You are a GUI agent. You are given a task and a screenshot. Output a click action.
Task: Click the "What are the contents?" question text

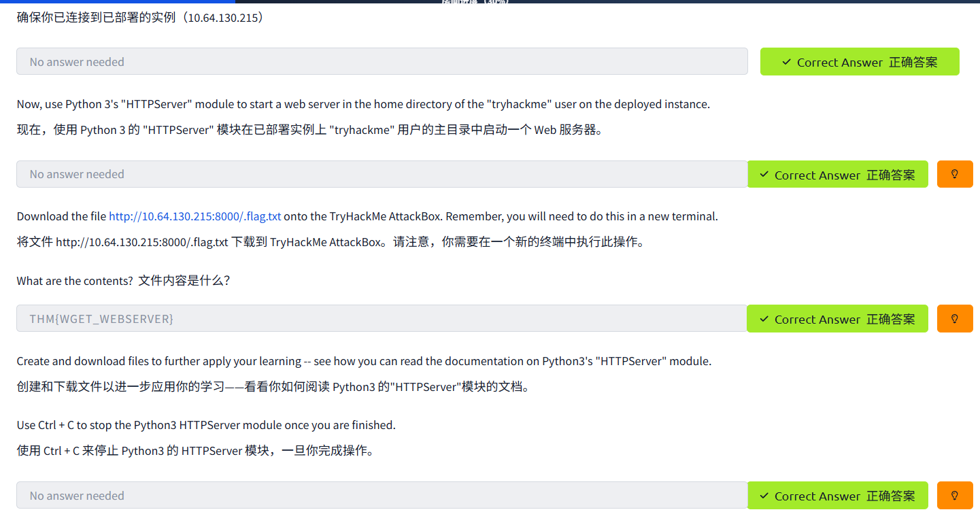[75, 280]
